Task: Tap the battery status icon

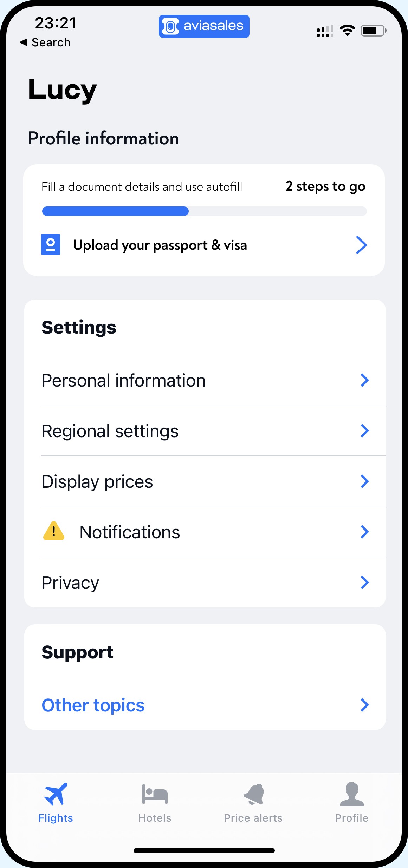Action: pyautogui.click(x=374, y=31)
